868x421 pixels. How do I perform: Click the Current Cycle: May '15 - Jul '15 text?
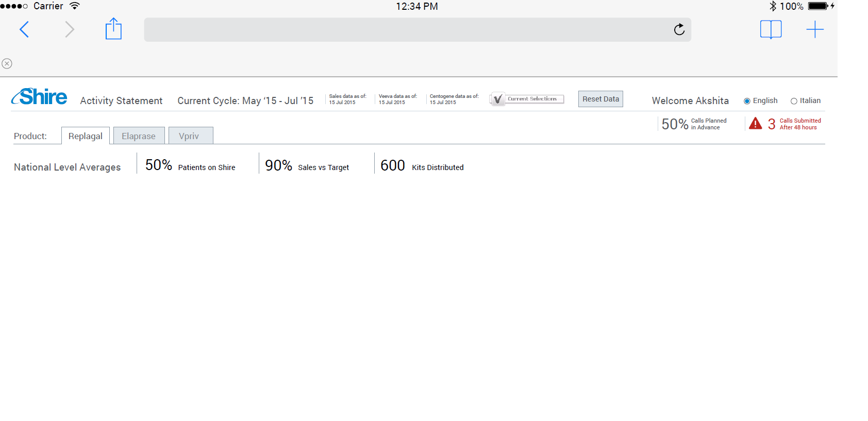(245, 101)
